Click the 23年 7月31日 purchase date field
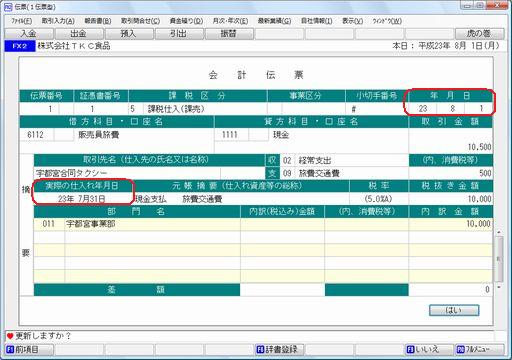The height and width of the screenshot is (360, 512). [x=82, y=199]
